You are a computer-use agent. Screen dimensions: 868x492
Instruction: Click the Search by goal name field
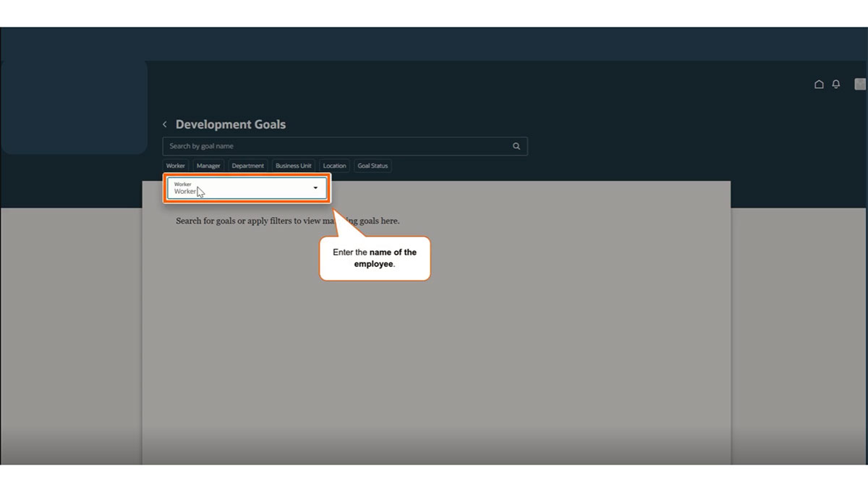click(336, 146)
